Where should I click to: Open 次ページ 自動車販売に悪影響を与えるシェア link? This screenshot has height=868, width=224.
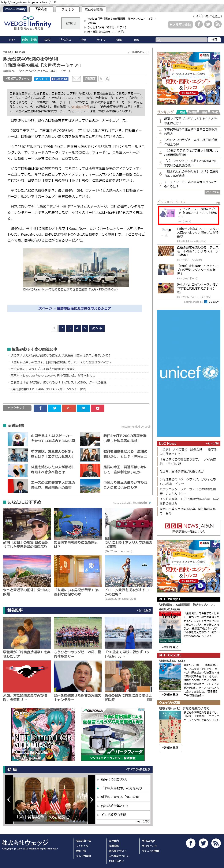(x=75, y=308)
